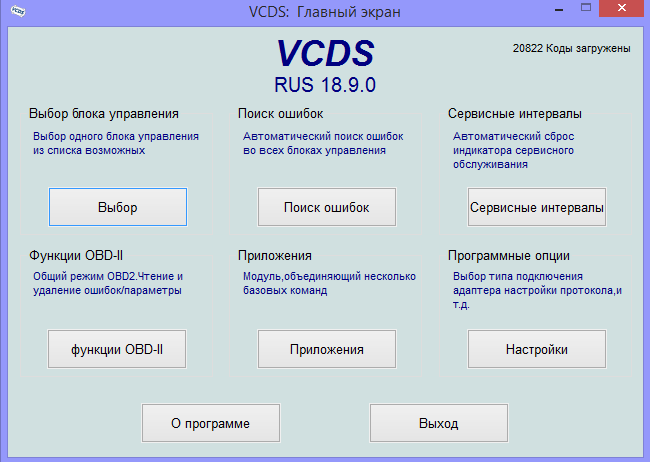Click the 'Выбор блока управления' heading

pos(104,114)
